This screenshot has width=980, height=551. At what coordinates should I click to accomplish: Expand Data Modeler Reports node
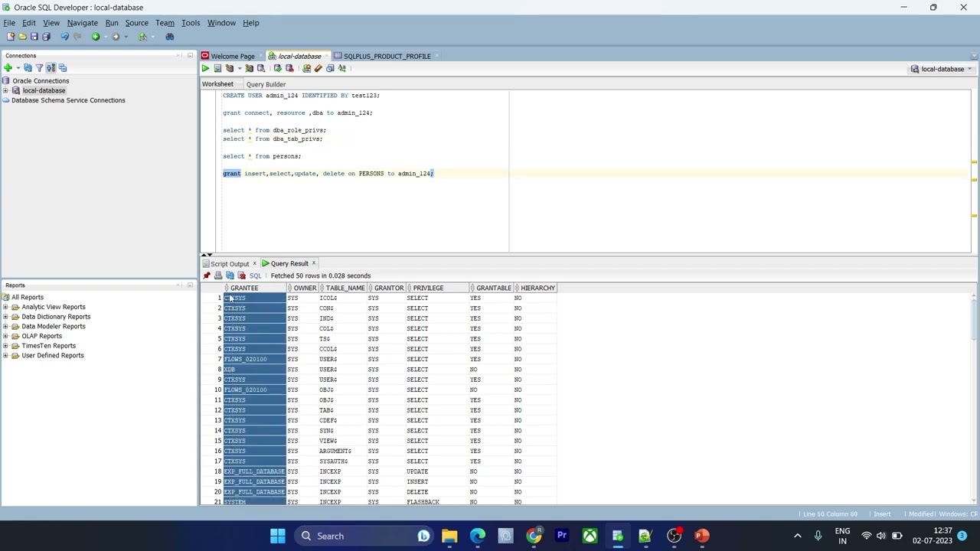coord(5,326)
